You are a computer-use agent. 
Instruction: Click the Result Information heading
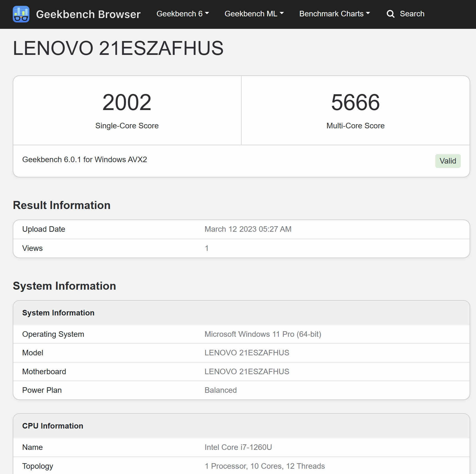pos(62,205)
